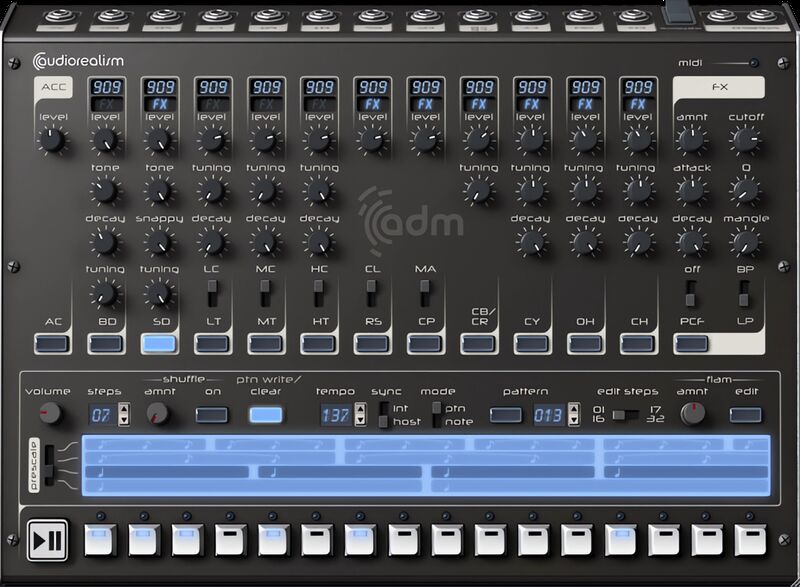Switch mode from ptn to note

(434, 419)
